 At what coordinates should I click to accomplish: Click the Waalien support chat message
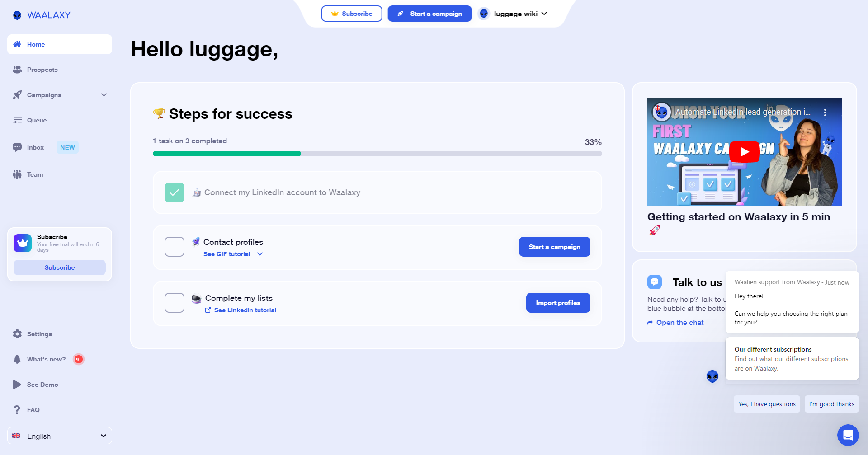pos(792,302)
